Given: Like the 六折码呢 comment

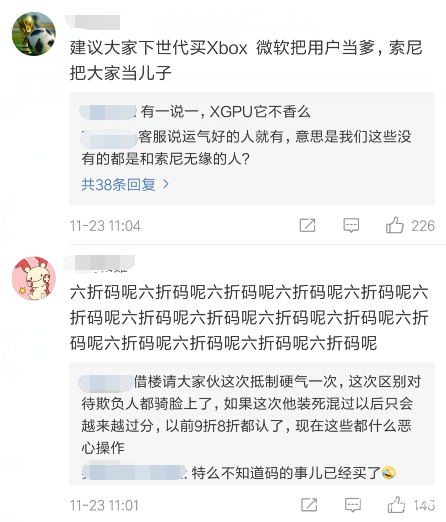Looking at the screenshot, I should click(x=396, y=505).
